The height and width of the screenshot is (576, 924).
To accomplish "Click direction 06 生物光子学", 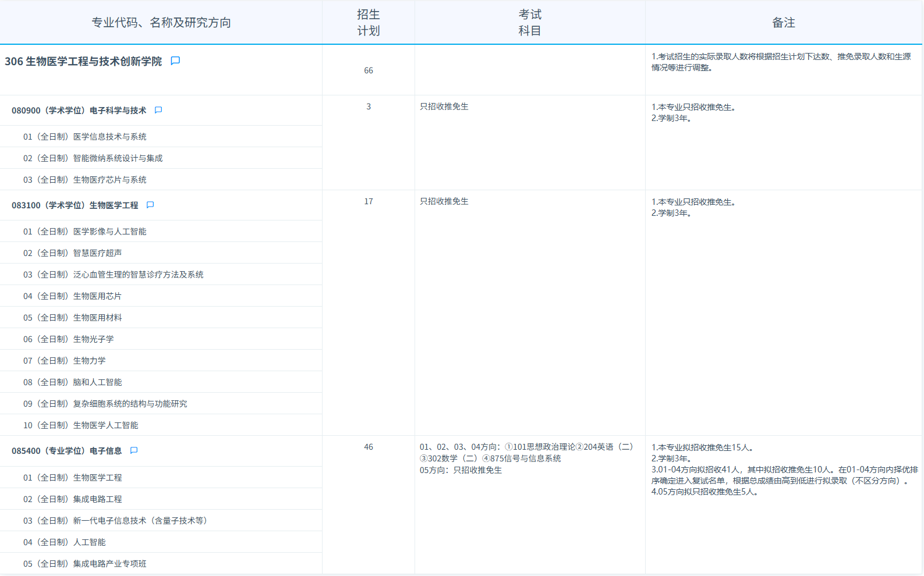I will 69,339.
